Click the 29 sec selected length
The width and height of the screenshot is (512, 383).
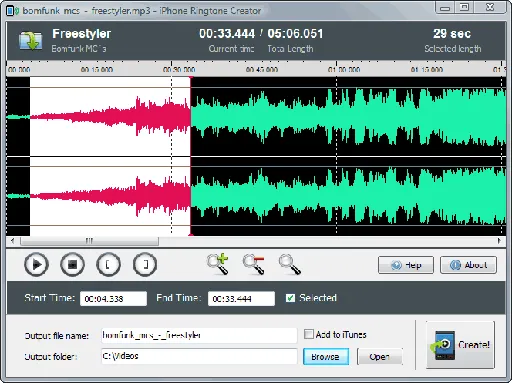coord(452,34)
